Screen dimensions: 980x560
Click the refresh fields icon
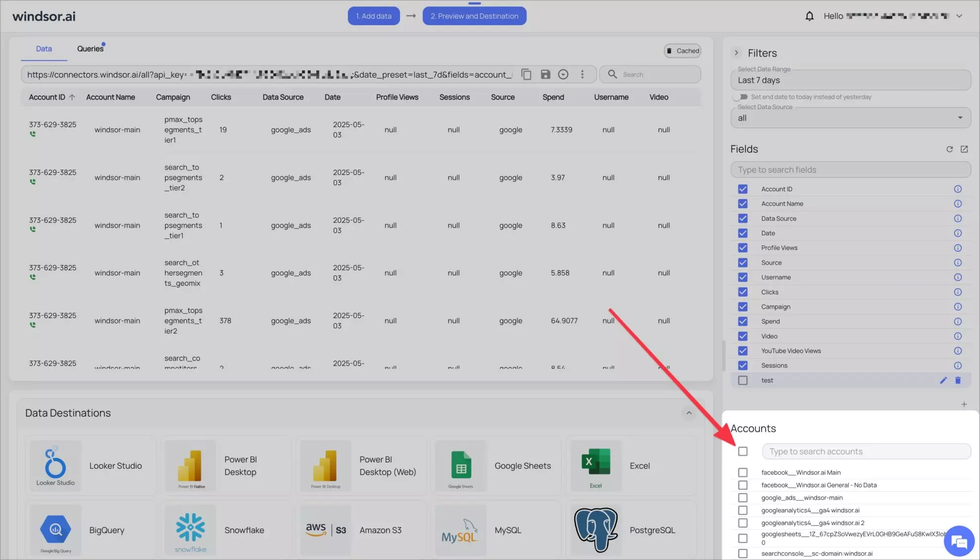click(x=949, y=149)
